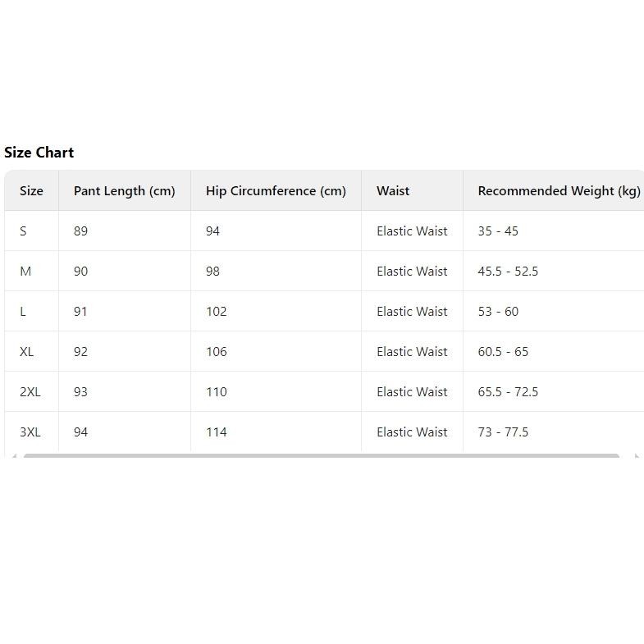
Task: Click the scrollbar left arrow
Action: [15, 455]
